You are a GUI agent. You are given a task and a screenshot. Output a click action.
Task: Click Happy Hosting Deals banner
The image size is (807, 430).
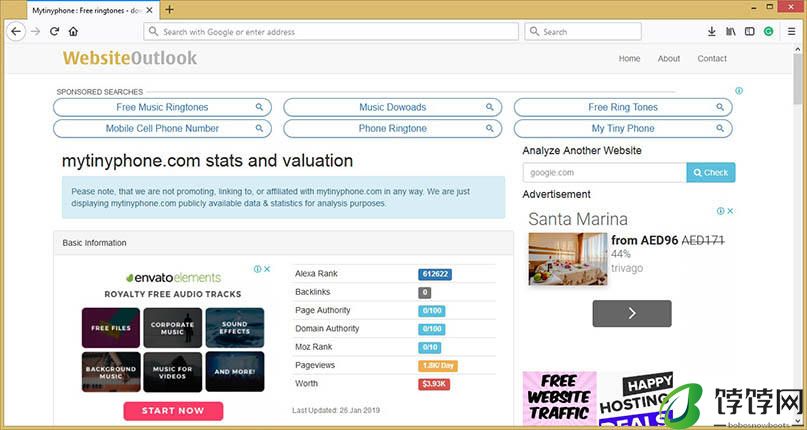point(638,399)
